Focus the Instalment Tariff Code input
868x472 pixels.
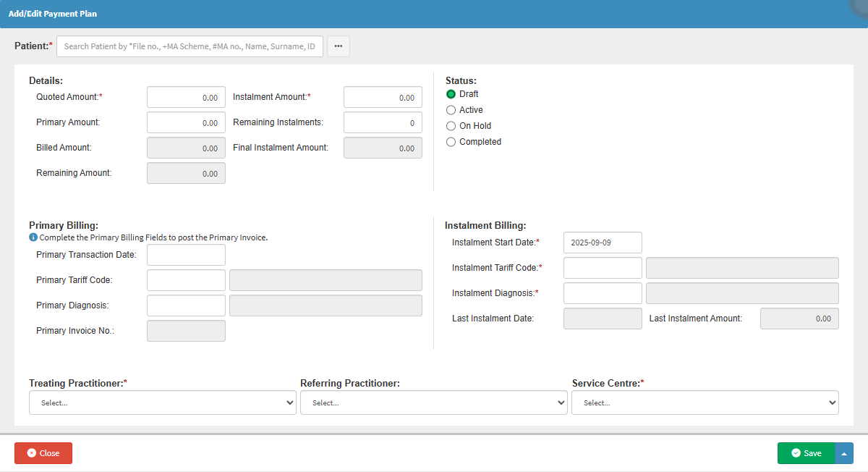tap(603, 268)
